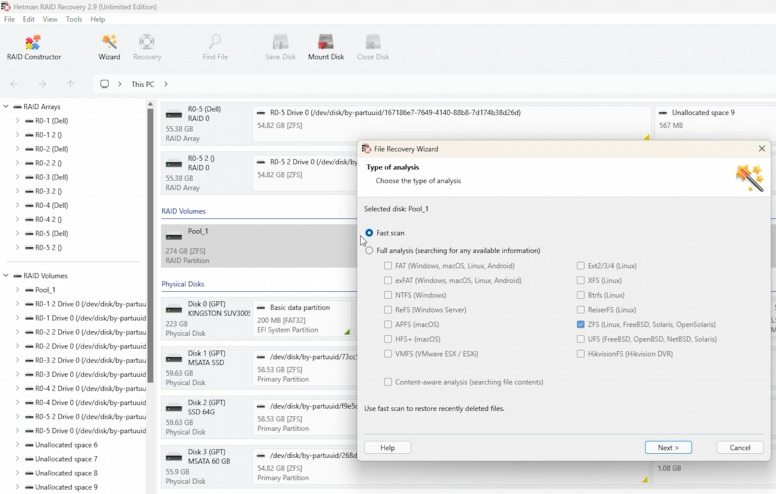Select Unallocated space 8 in tree
Viewport: 776px width, 494px height.
tap(66, 473)
